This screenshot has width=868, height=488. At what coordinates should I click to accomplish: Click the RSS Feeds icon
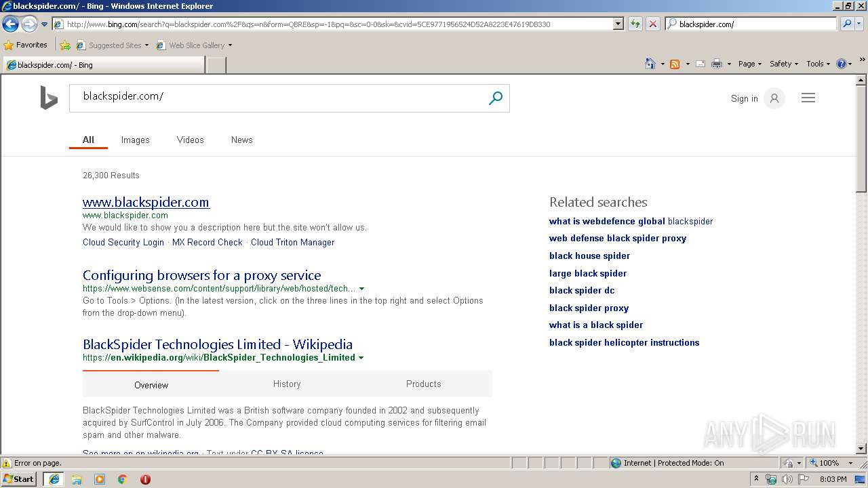(x=675, y=64)
